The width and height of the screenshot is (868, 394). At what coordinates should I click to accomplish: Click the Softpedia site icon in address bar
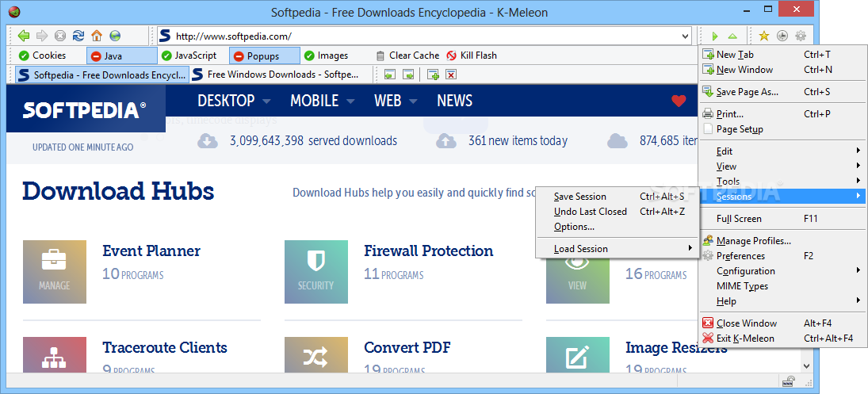point(164,36)
